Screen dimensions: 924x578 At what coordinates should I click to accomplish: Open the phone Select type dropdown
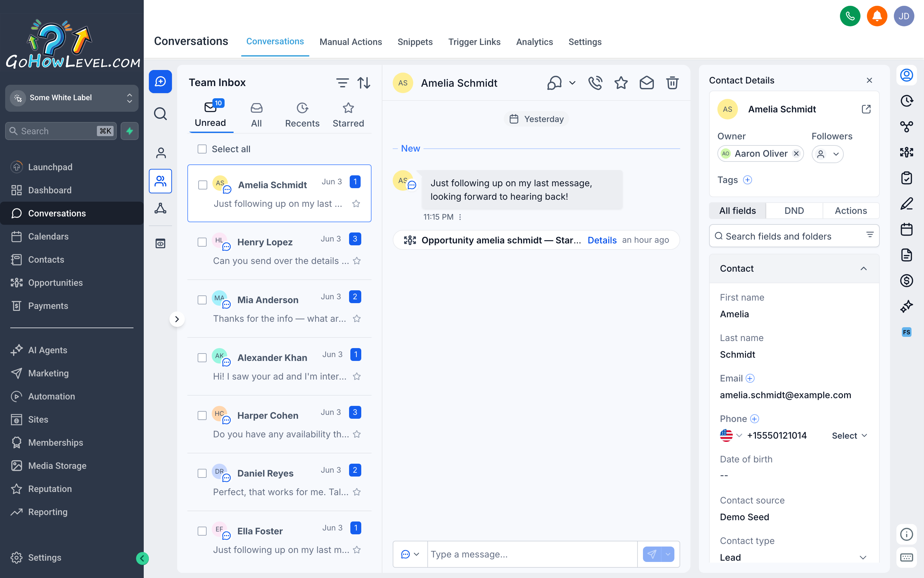pyautogui.click(x=850, y=435)
